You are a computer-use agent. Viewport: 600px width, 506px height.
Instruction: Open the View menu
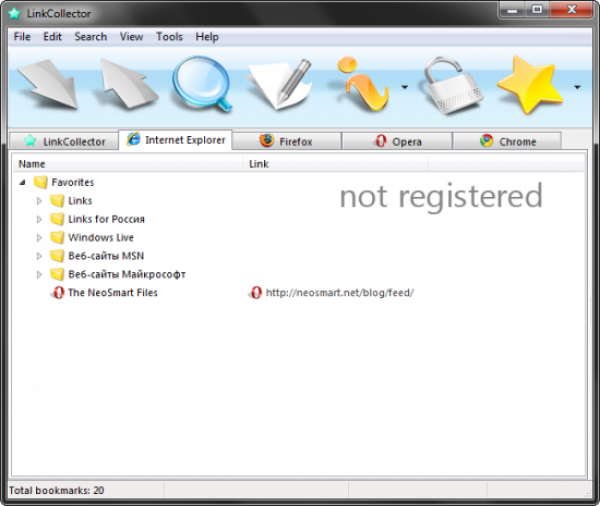pos(131,37)
